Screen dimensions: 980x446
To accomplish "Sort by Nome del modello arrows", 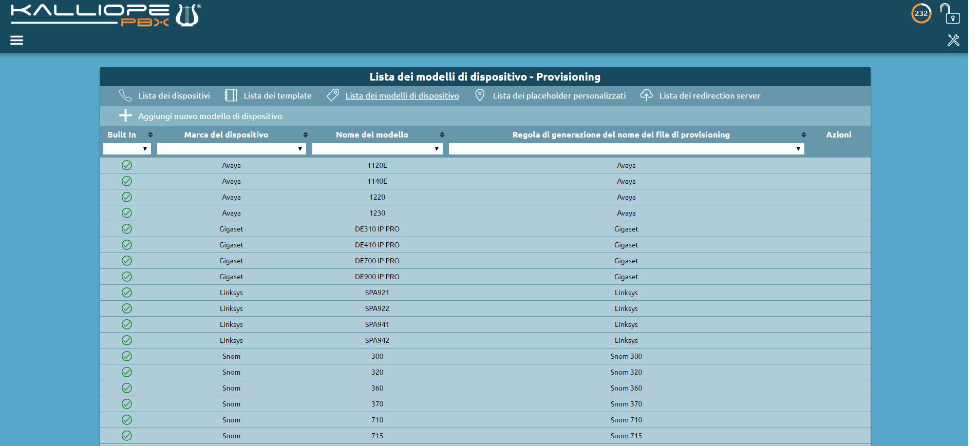I will [442, 134].
